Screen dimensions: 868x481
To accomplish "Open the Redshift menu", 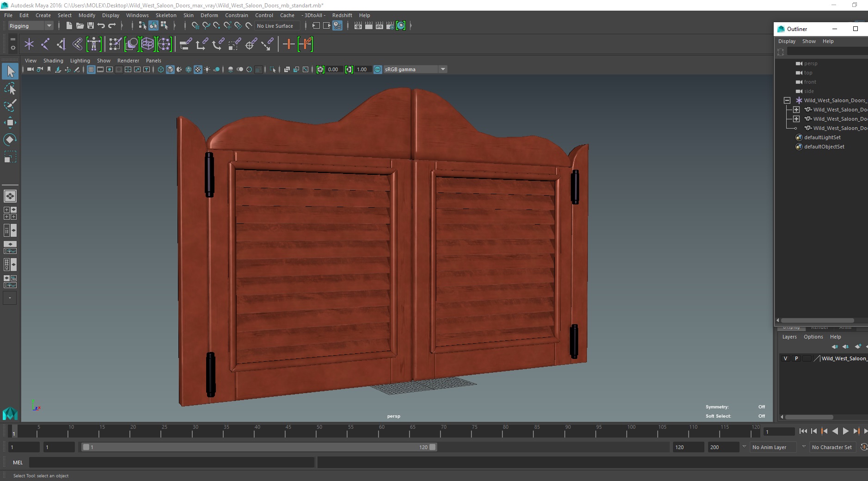I will (342, 15).
